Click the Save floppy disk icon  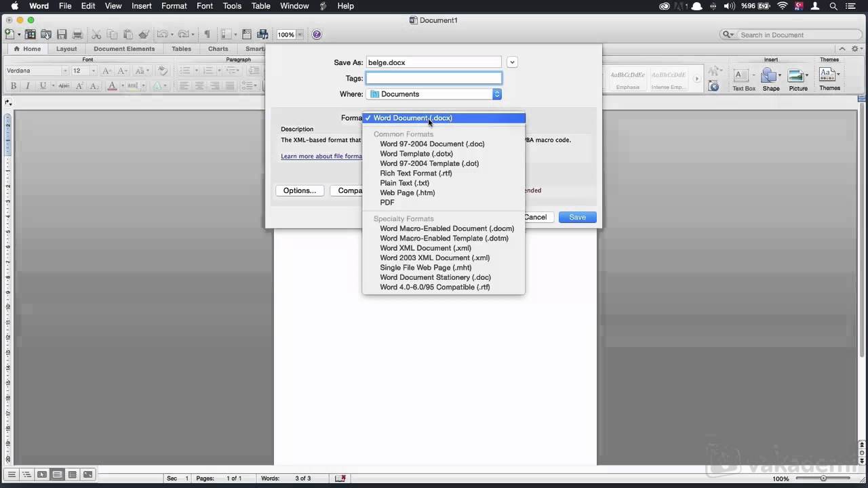tap(62, 34)
